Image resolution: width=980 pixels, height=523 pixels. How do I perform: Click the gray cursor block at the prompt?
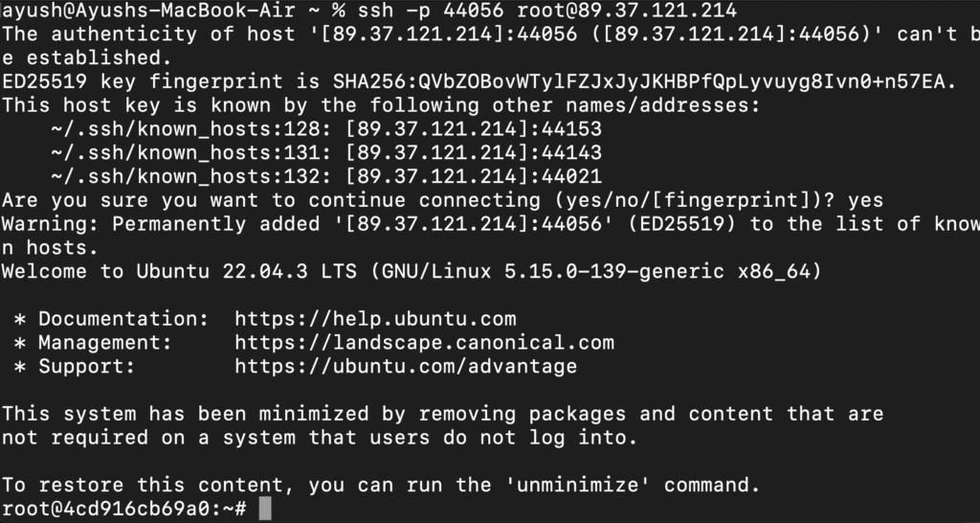[x=265, y=509]
